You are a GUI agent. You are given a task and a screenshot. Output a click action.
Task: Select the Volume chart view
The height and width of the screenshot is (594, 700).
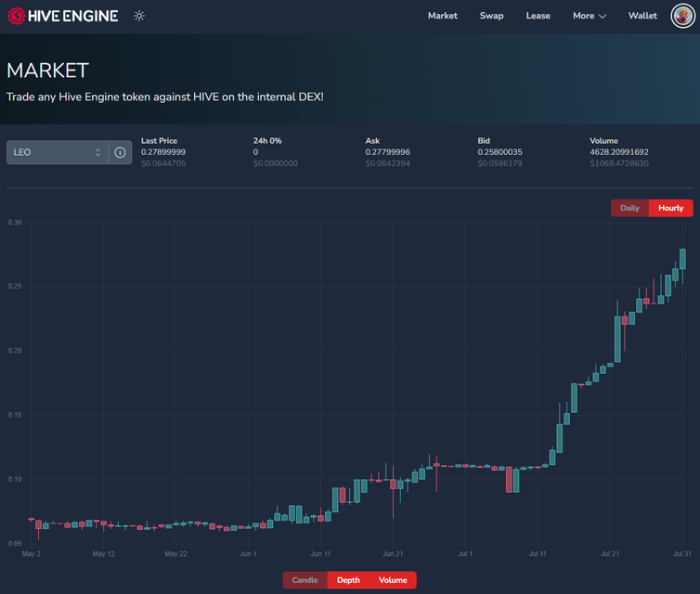coord(393,580)
